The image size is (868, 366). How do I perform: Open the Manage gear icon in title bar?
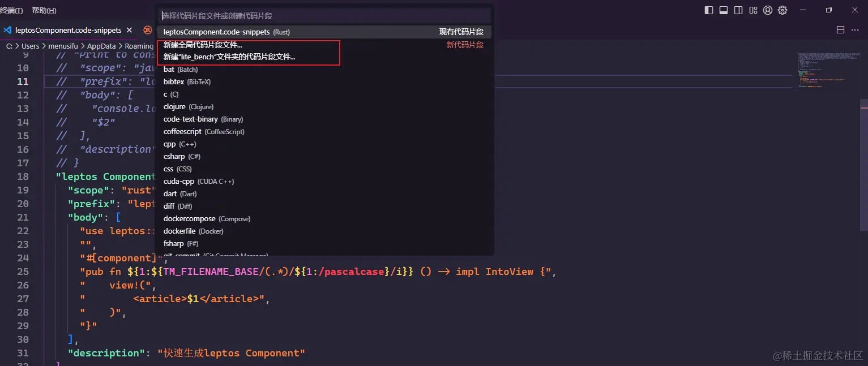click(783, 10)
